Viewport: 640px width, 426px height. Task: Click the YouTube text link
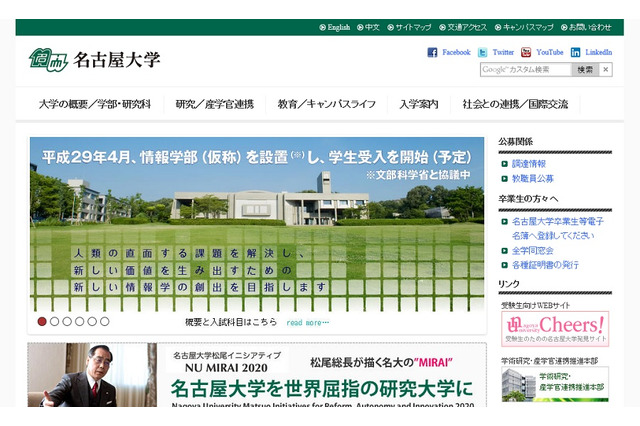(550, 52)
